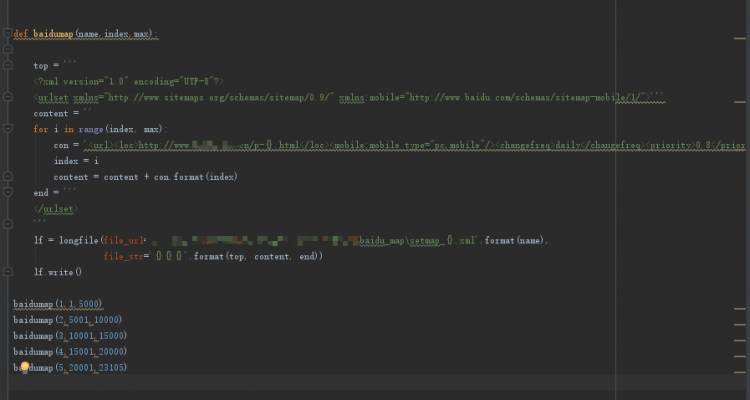This screenshot has width=750, height=400.
Task: Collapse the def baidumap function fold marker
Action: pos(7,34)
